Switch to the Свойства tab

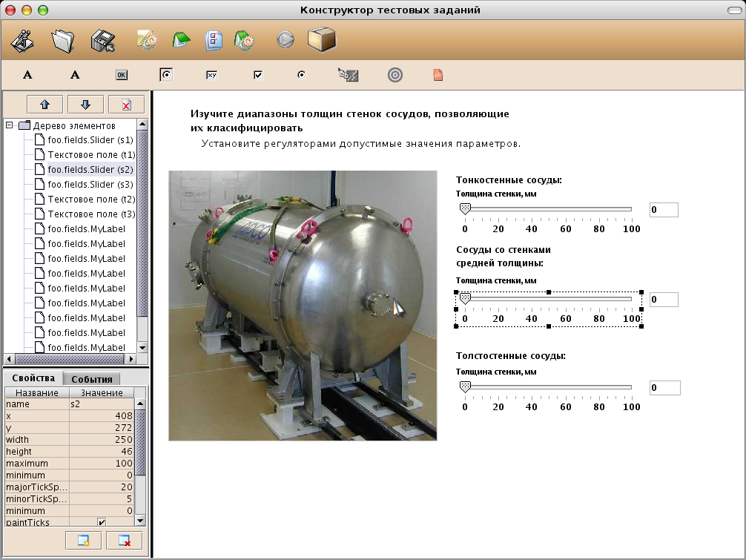(33, 378)
